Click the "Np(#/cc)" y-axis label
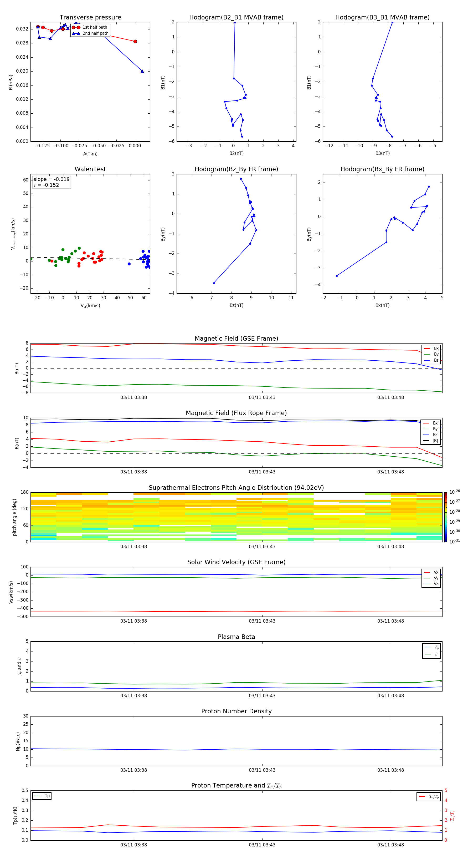 [x=18, y=741]
